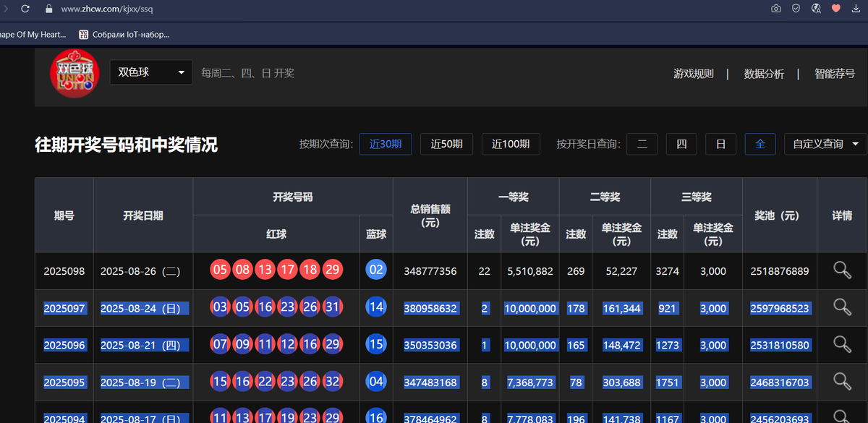Click the 开奖日期 column header
Screen dimensions: 868x423
point(143,215)
